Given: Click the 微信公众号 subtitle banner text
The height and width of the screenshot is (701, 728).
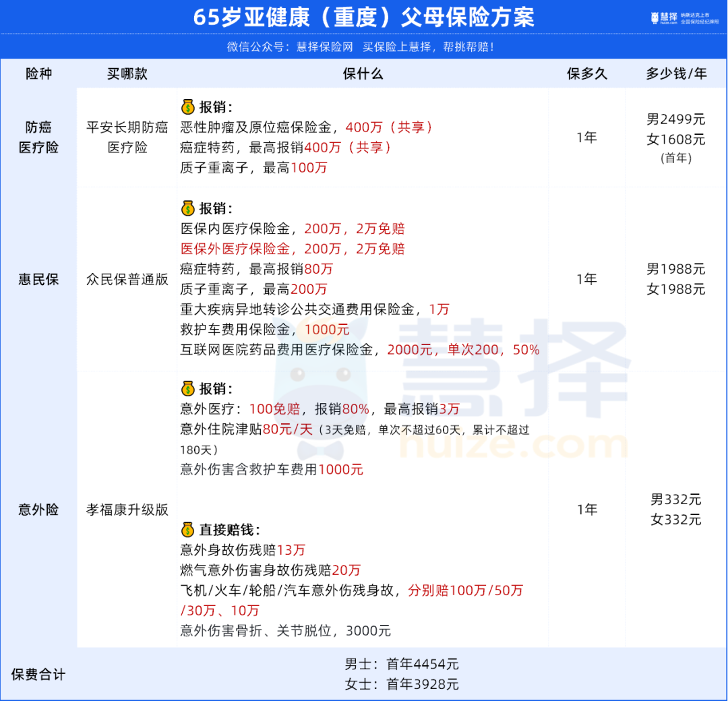Looking at the screenshot, I should pyautogui.click(x=363, y=47).
